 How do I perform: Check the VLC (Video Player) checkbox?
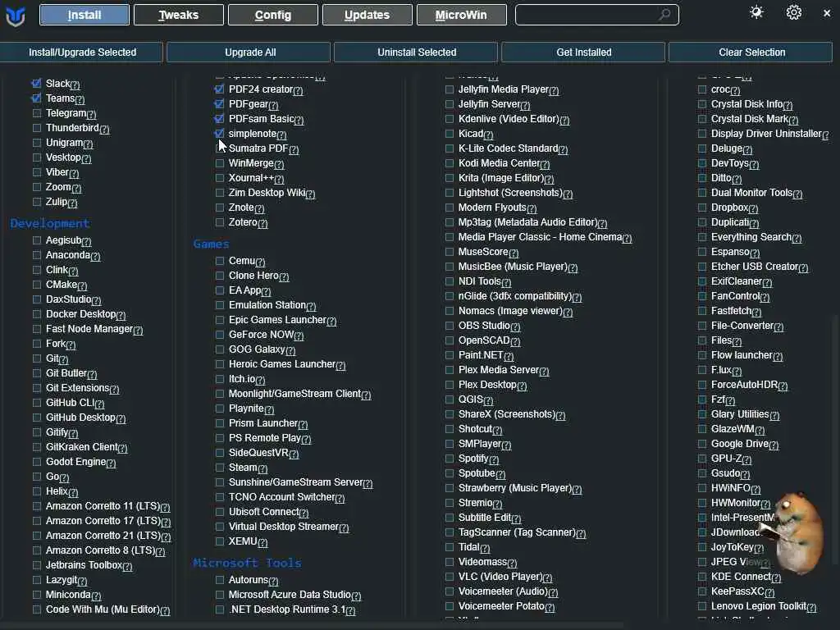450,577
